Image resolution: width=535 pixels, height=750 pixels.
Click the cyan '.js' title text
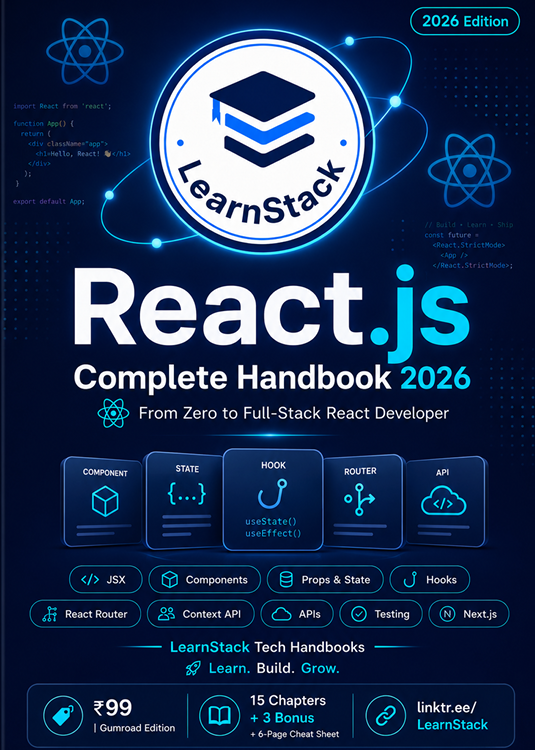tap(420, 313)
